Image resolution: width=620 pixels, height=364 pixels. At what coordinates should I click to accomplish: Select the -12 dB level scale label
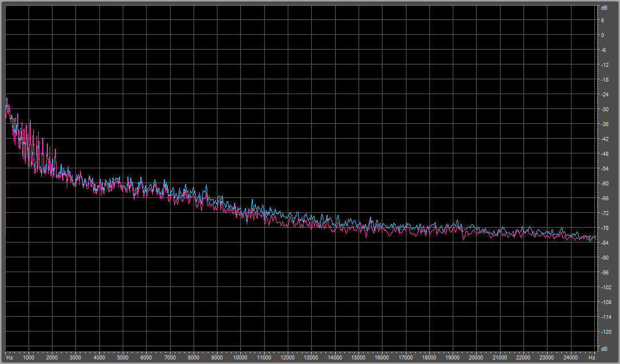pos(605,65)
